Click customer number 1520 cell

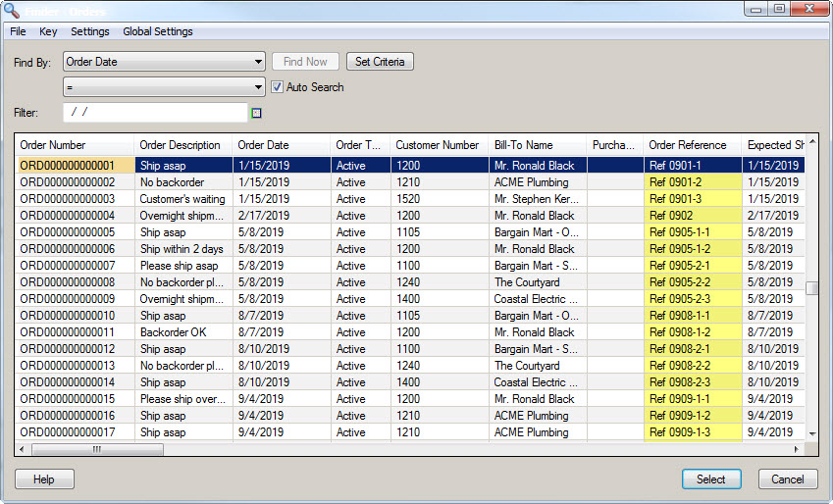point(440,199)
